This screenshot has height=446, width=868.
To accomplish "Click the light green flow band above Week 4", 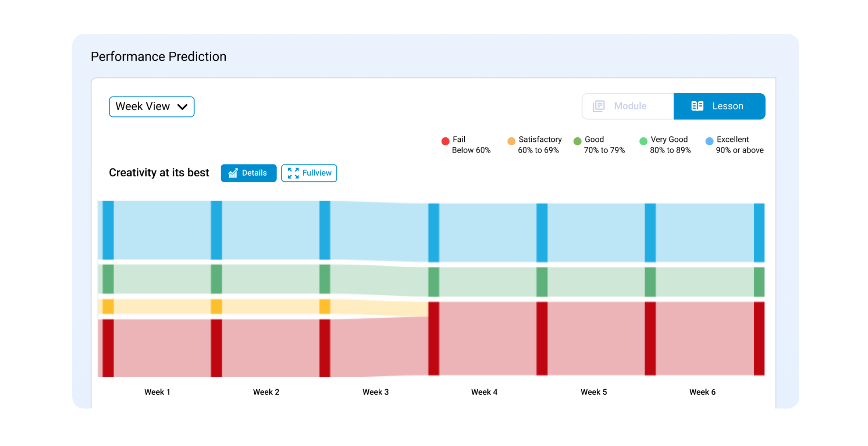I will click(x=488, y=282).
